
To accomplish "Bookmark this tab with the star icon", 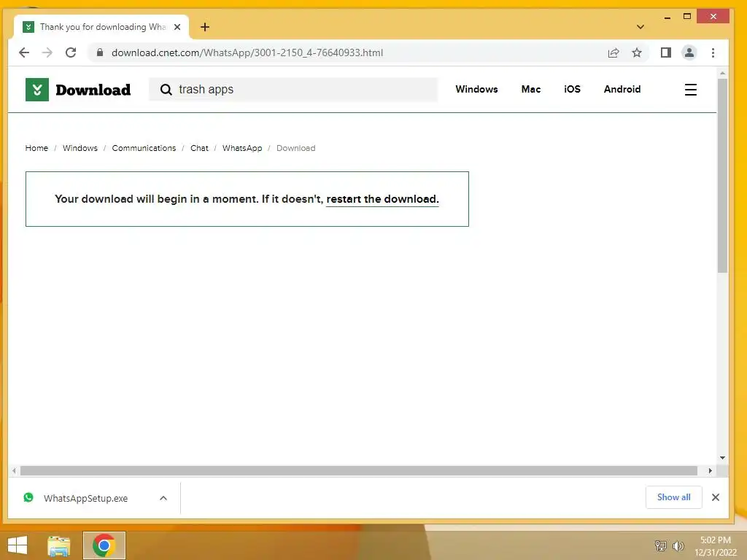I will [x=636, y=52].
